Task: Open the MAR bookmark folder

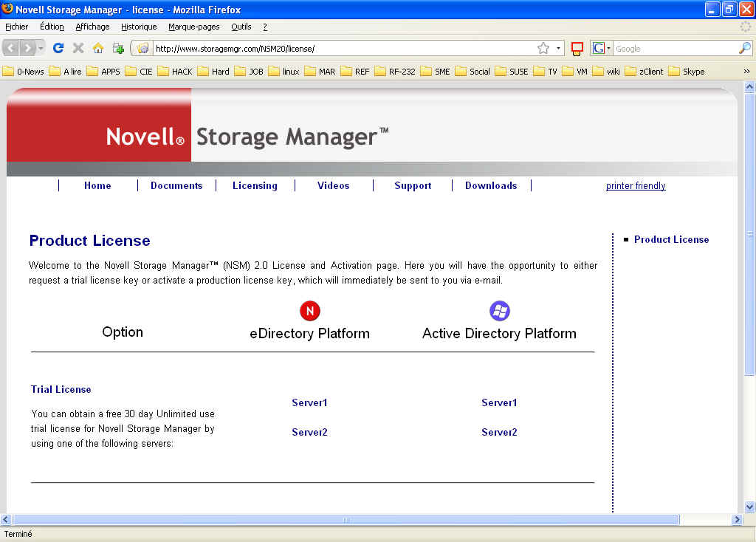Action: [320, 72]
